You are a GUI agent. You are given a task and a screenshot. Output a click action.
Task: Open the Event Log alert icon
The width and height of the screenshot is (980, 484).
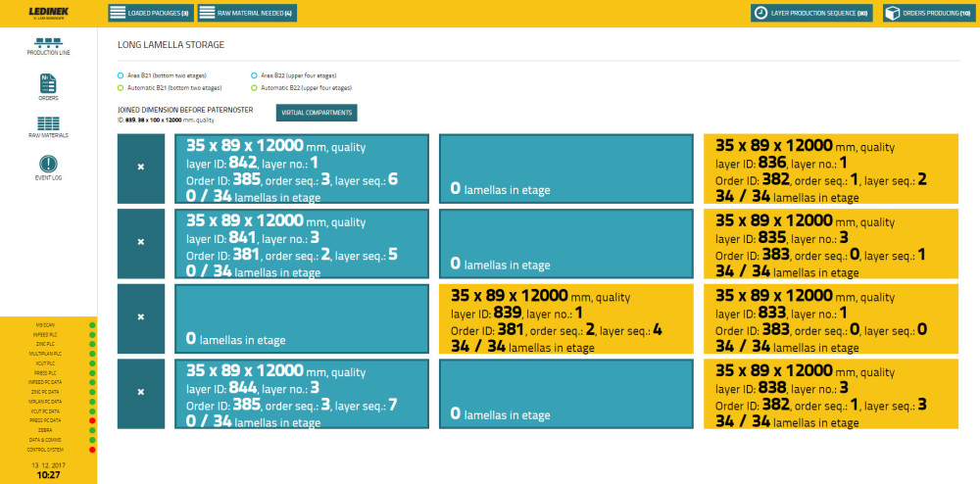48,167
